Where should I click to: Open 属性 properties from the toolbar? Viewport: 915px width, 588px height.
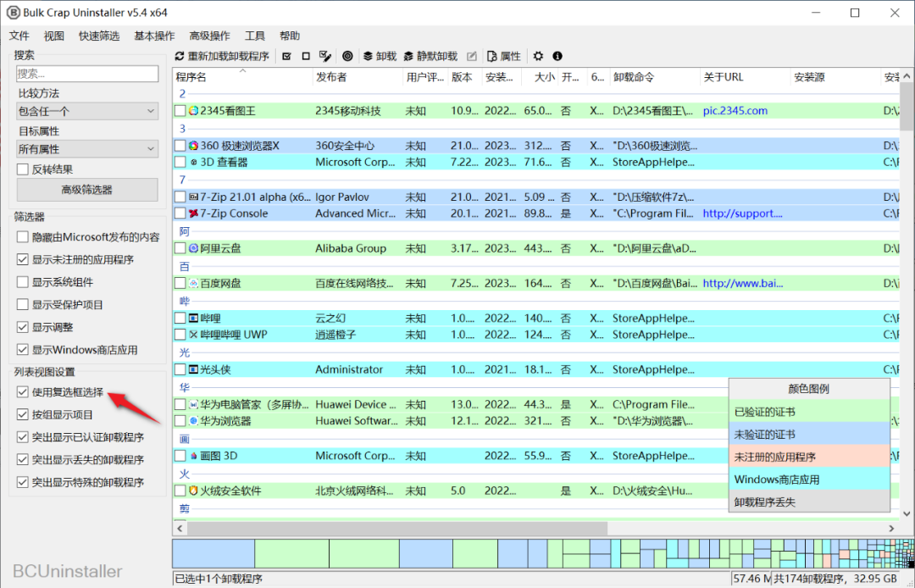pos(503,56)
